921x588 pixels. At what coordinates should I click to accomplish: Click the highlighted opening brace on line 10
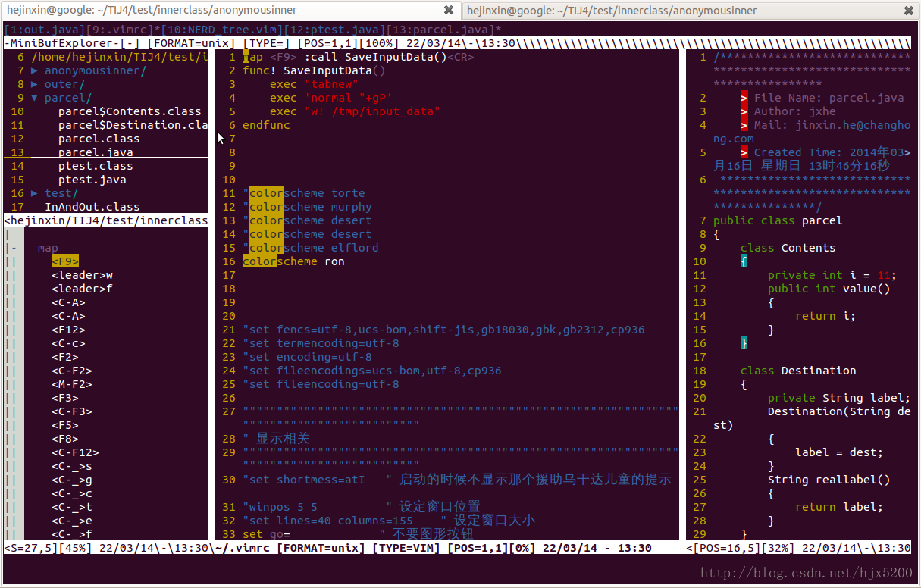click(x=744, y=261)
